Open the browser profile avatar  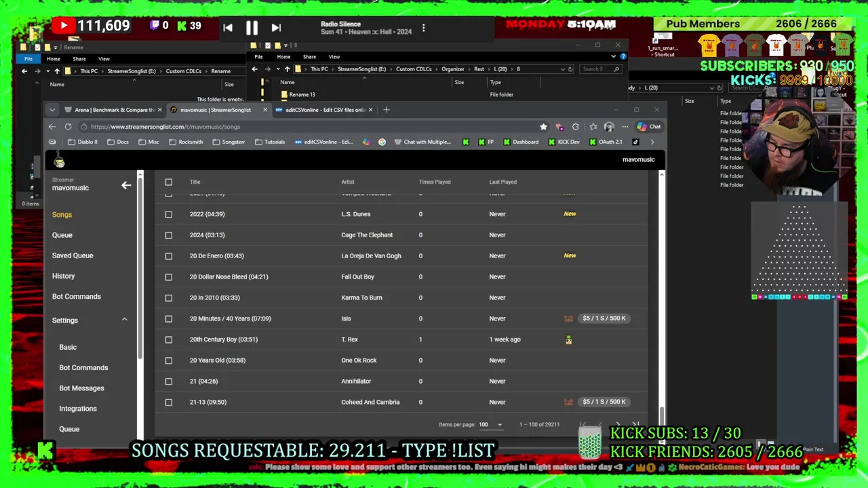tap(609, 127)
